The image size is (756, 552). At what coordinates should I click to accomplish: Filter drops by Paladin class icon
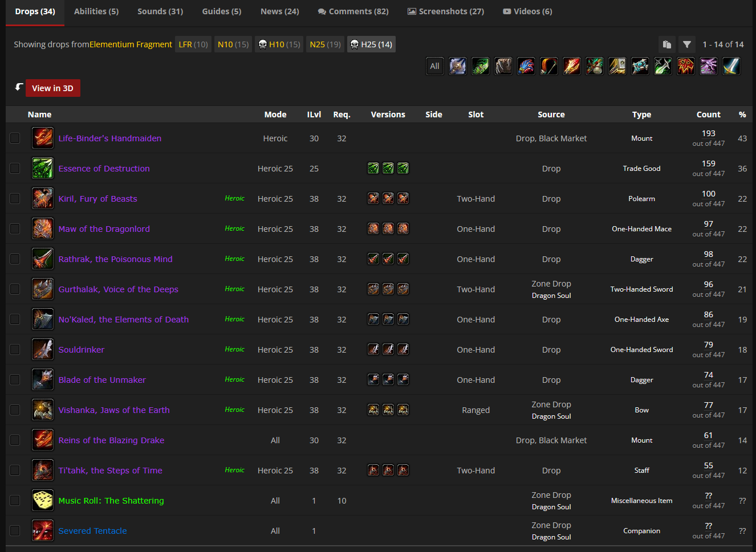(617, 66)
